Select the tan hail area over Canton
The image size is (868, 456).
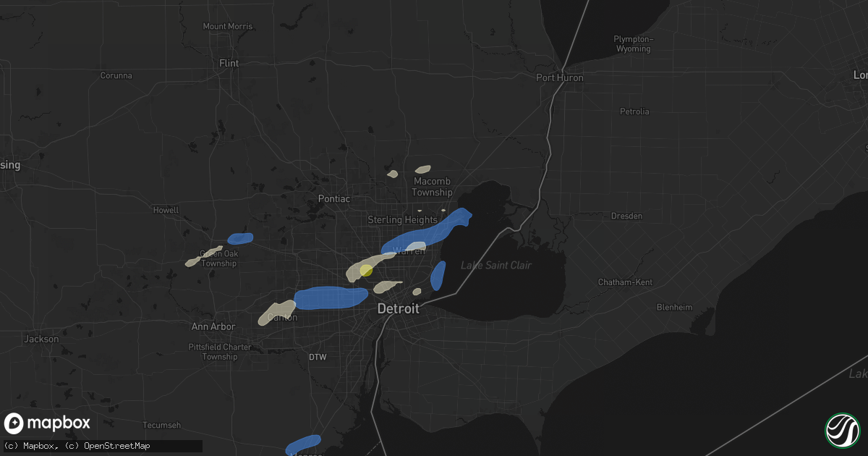coord(276,313)
